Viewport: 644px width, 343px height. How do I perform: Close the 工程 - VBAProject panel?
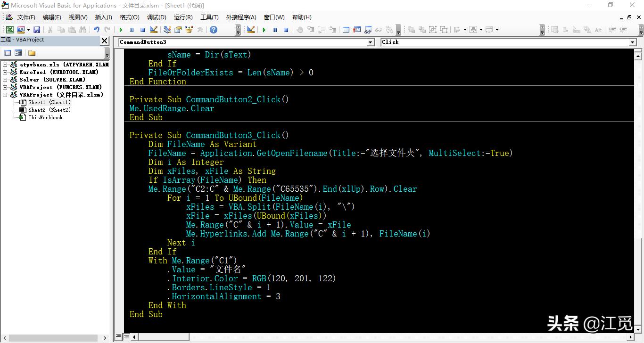(x=105, y=41)
